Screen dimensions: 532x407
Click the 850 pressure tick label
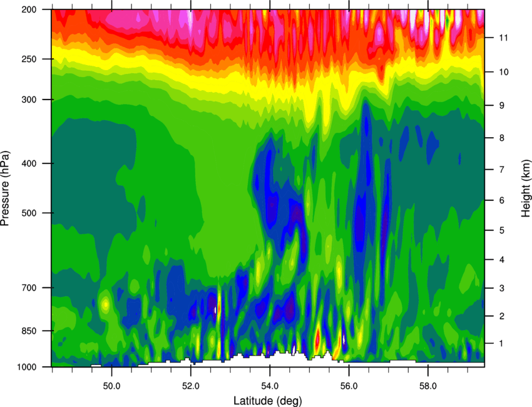[29, 331]
